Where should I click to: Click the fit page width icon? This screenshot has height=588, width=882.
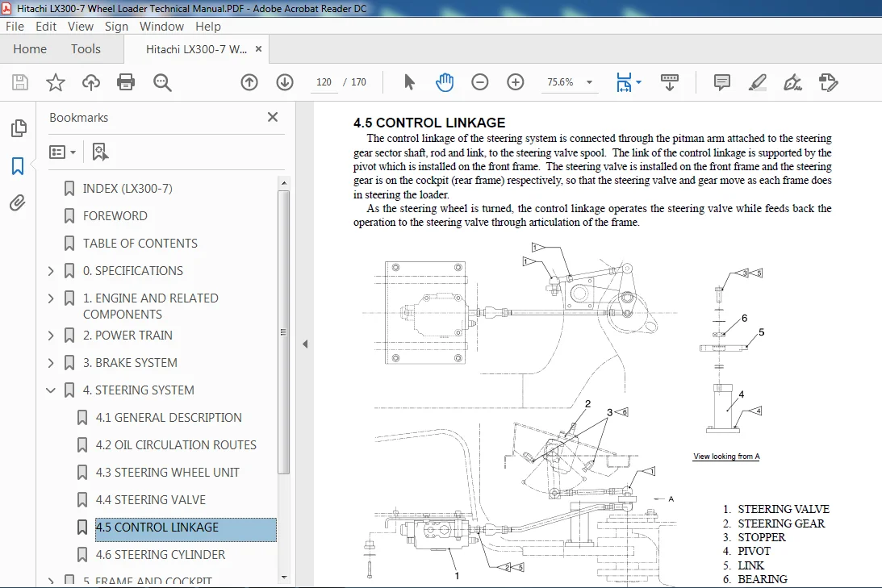(624, 82)
